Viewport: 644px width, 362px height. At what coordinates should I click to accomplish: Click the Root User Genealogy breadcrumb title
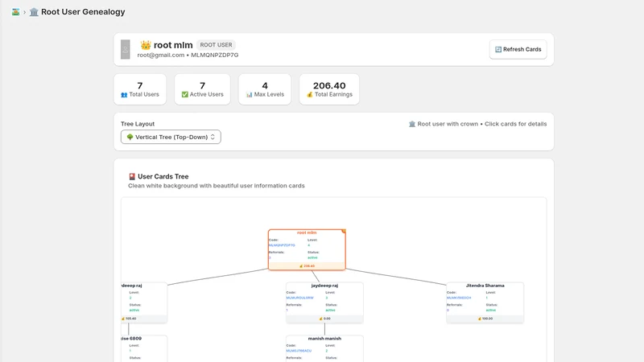click(x=83, y=12)
